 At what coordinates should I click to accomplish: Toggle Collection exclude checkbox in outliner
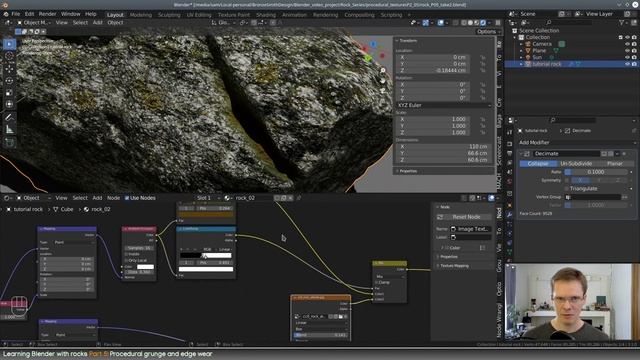pyautogui.click(x=621, y=37)
